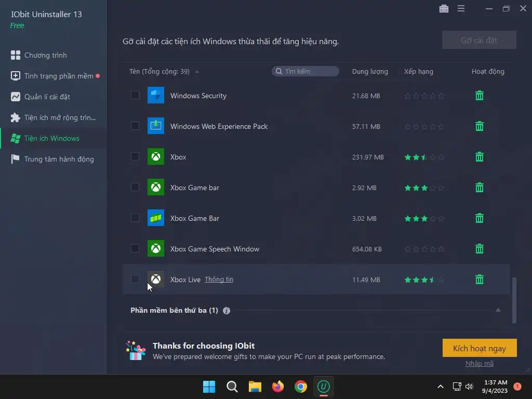Open taskbar Search
Screen dimensions: 532x399
[x=232, y=387]
